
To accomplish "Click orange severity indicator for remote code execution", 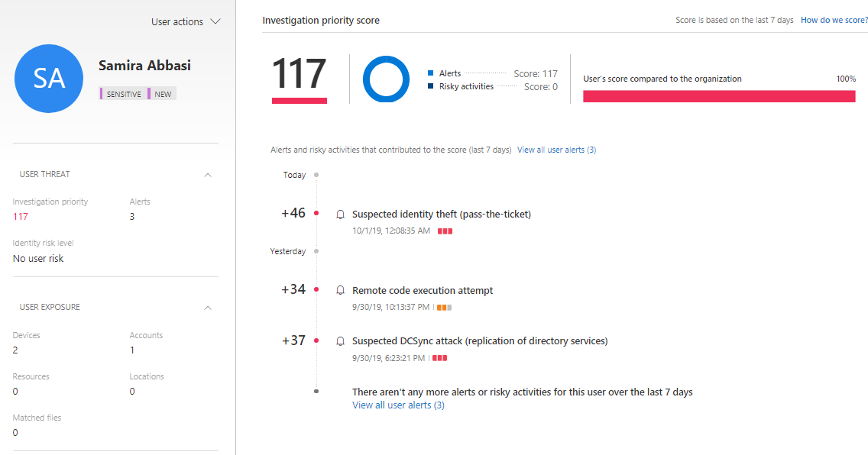I will coord(444,308).
